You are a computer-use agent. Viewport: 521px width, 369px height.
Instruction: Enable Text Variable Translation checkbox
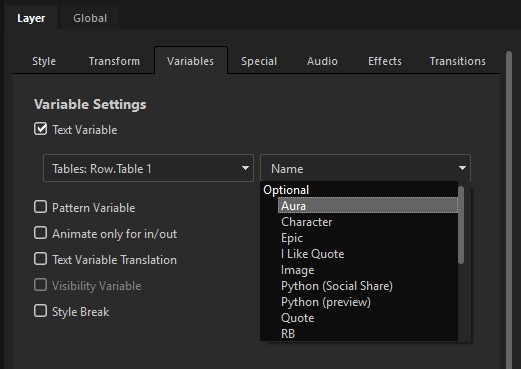(x=40, y=259)
